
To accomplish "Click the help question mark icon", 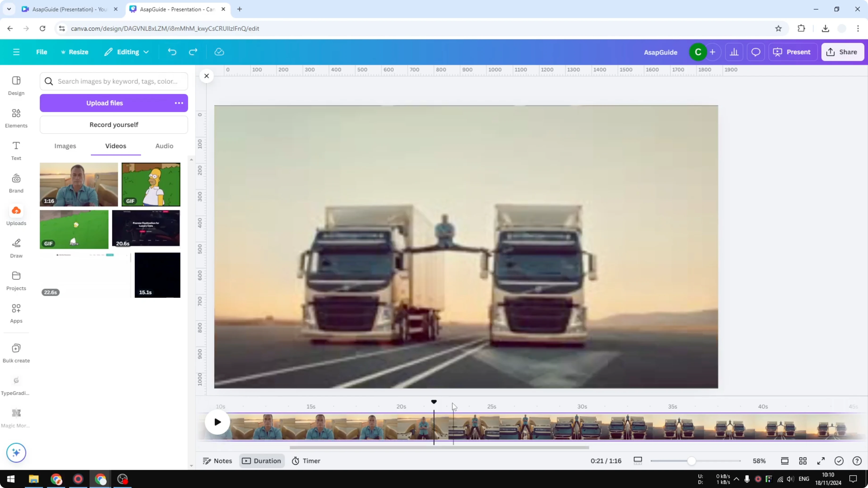I will click(x=857, y=461).
